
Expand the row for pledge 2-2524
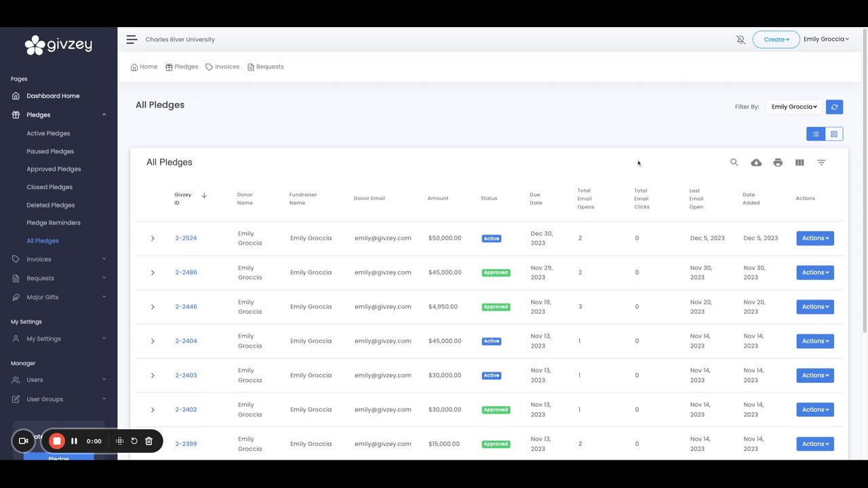coord(153,239)
